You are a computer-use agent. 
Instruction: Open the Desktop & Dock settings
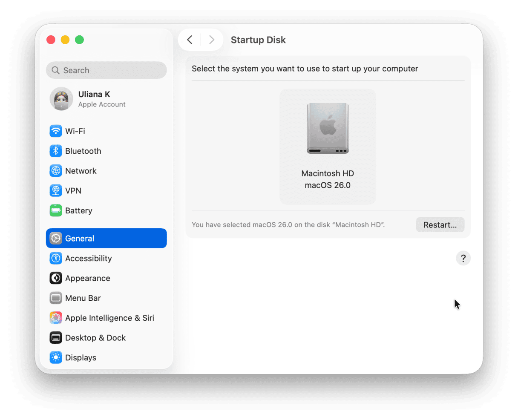[x=106, y=338]
